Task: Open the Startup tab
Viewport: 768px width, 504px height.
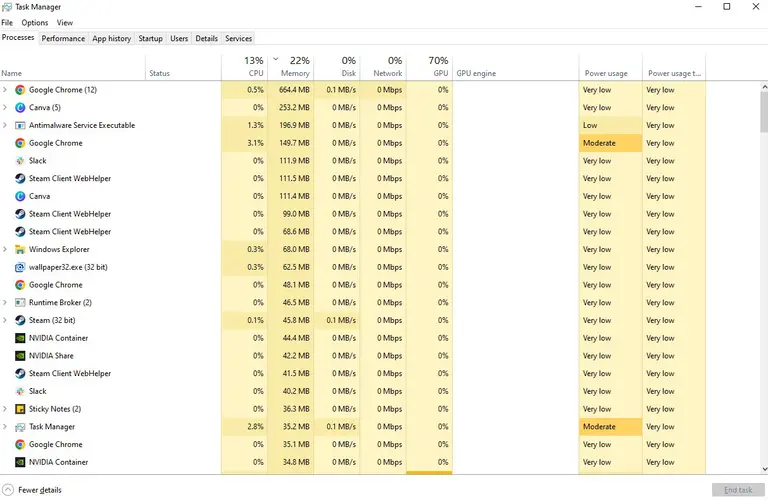Action: pyautogui.click(x=150, y=39)
